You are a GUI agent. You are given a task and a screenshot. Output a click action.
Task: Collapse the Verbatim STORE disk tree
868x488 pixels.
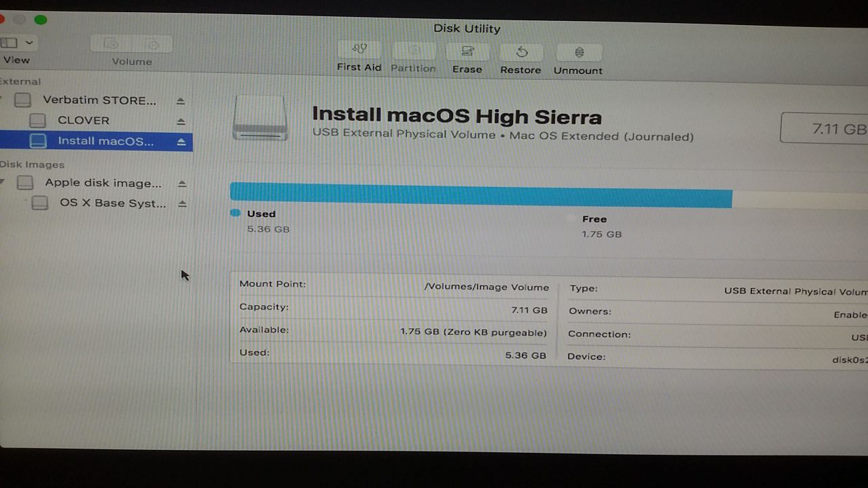1,100
